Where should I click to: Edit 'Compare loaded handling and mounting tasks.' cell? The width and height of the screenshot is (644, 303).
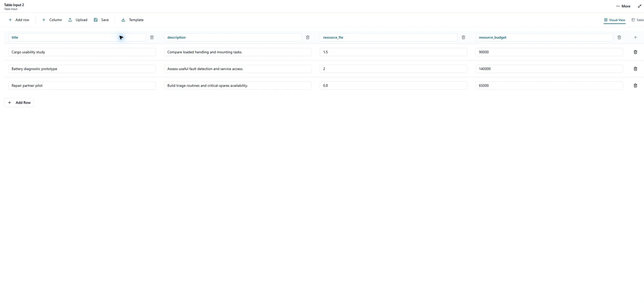[238, 52]
